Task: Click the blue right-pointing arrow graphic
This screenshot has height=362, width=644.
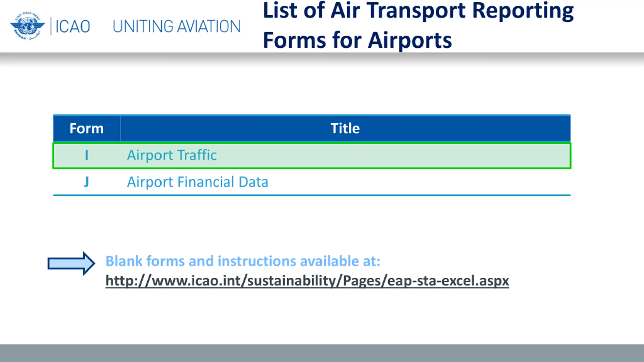Action: coord(71,263)
